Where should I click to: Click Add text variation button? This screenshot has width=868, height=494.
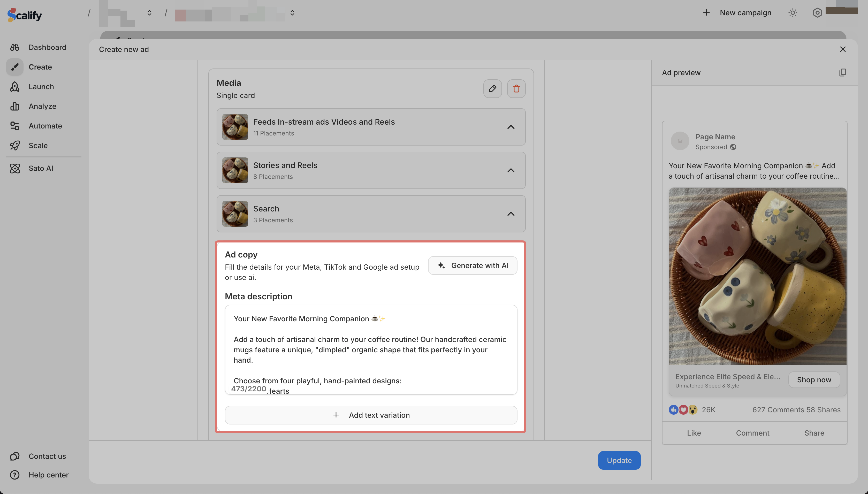coord(371,415)
